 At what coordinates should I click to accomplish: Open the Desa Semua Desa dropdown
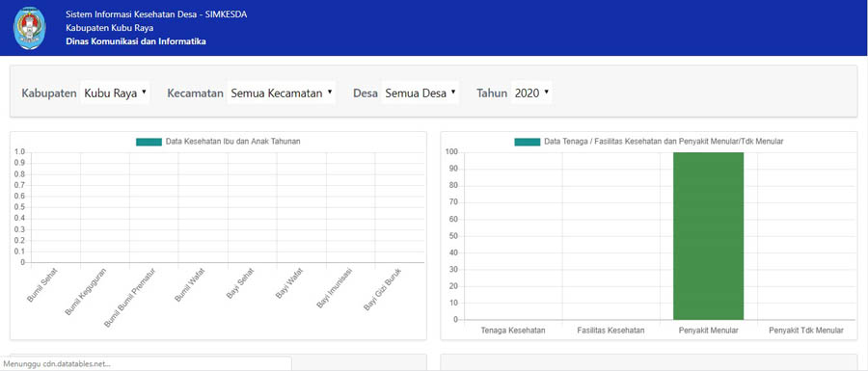(420, 93)
